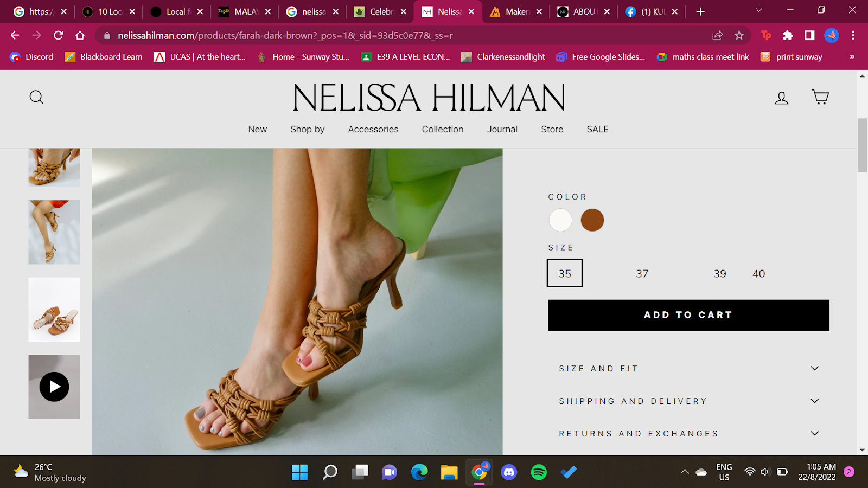
Task: Go to the browser home icon
Action: (80, 35)
